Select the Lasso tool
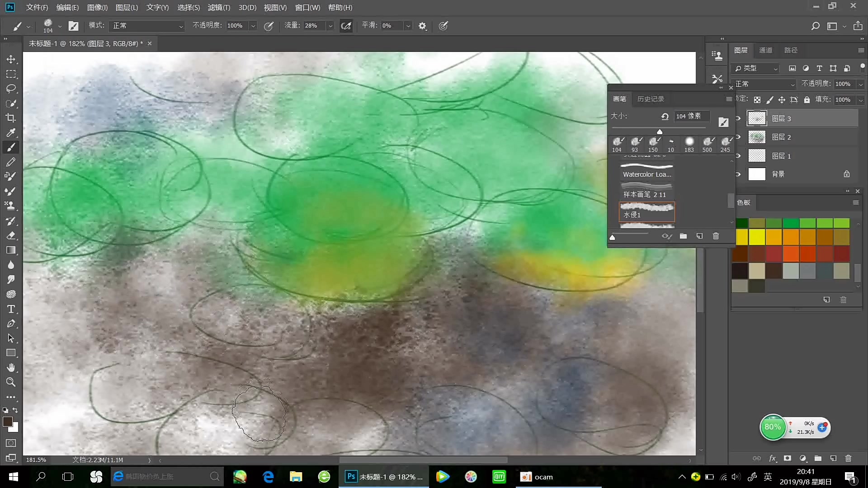 [11, 89]
